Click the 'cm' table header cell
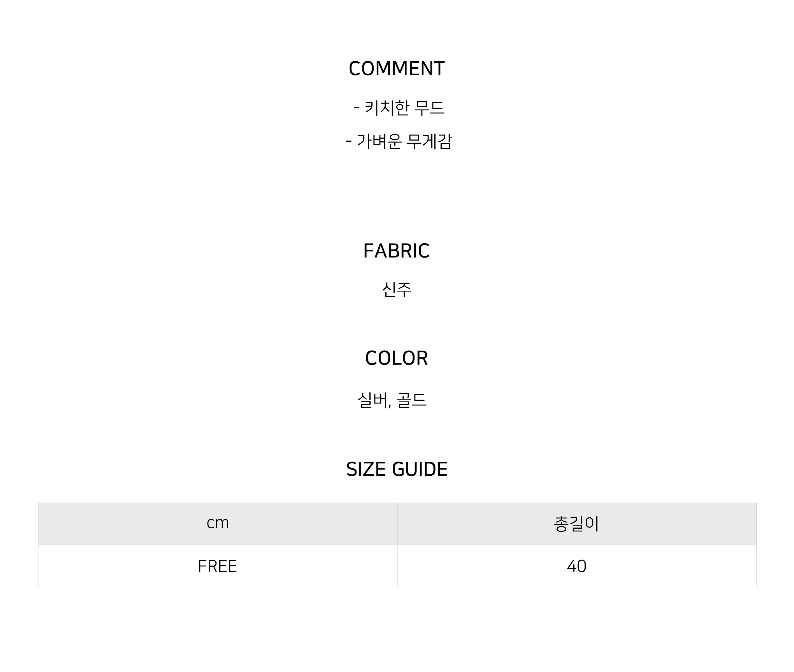Image resolution: width=794 pixels, height=672 pixels. 218,524
